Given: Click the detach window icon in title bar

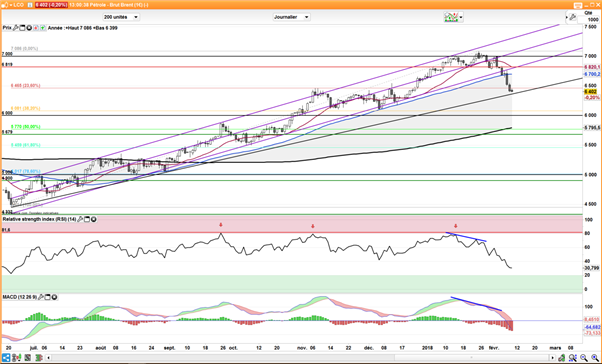Looking at the screenshot, I should (x=578, y=5).
